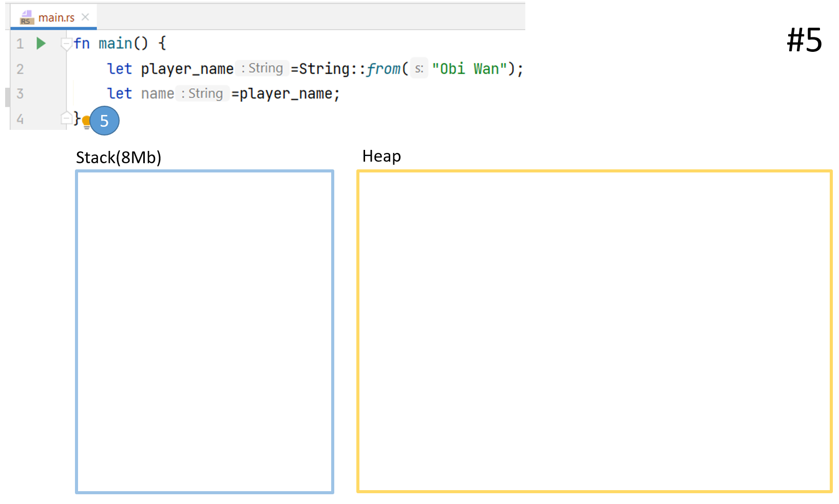The width and height of the screenshot is (839, 504).
Task: Click fold end marker on line 4
Action: pos(66,119)
